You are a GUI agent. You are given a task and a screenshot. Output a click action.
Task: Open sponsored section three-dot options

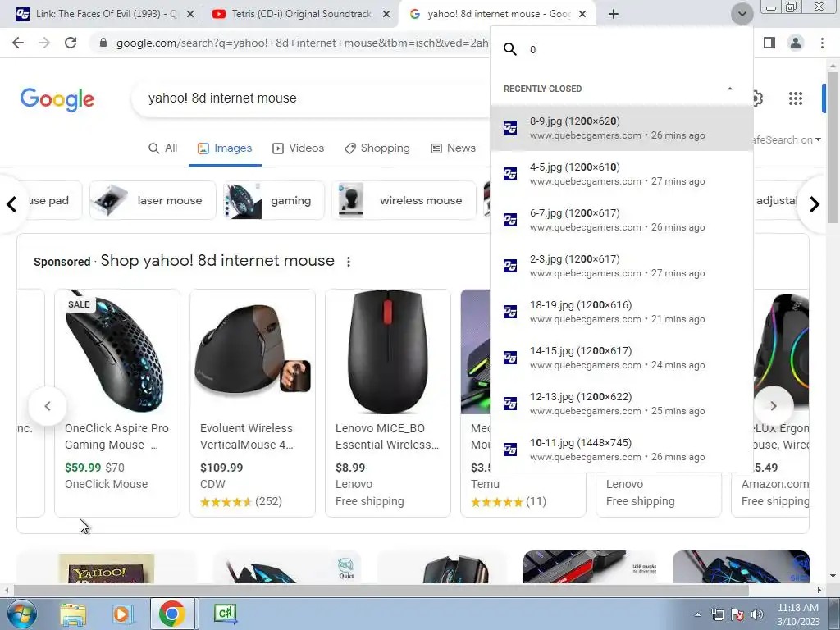[349, 262]
